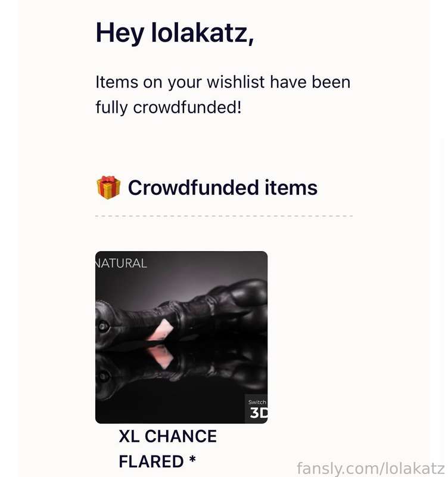Click the large 3D text in badge
The image size is (448, 477).
pyautogui.click(x=259, y=413)
